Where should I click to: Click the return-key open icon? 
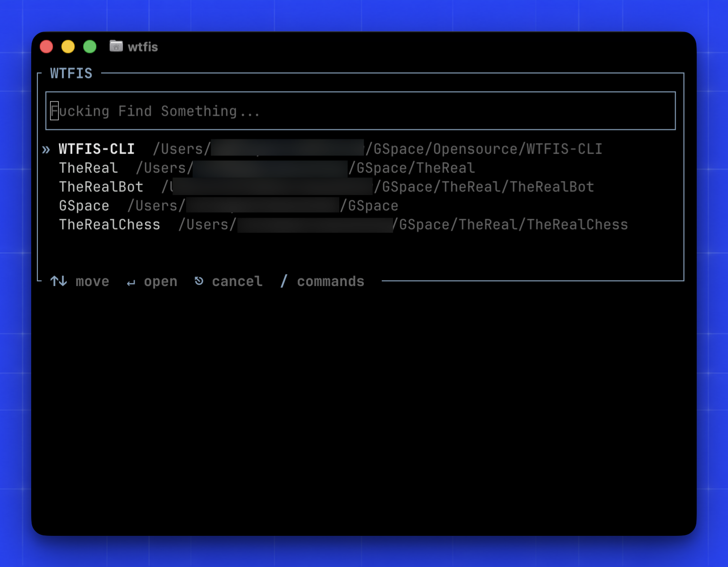(x=131, y=283)
